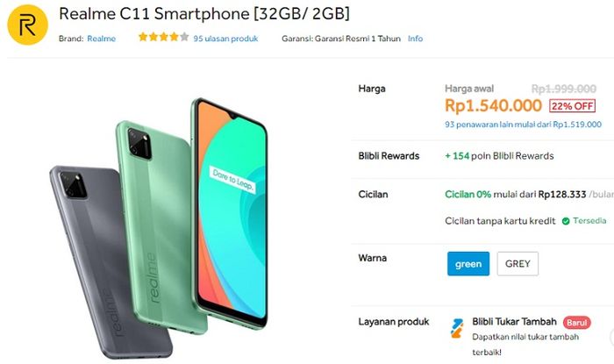This screenshot has width=614, height=364.
Task: Open the Realme brand link
Action: coord(102,39)
